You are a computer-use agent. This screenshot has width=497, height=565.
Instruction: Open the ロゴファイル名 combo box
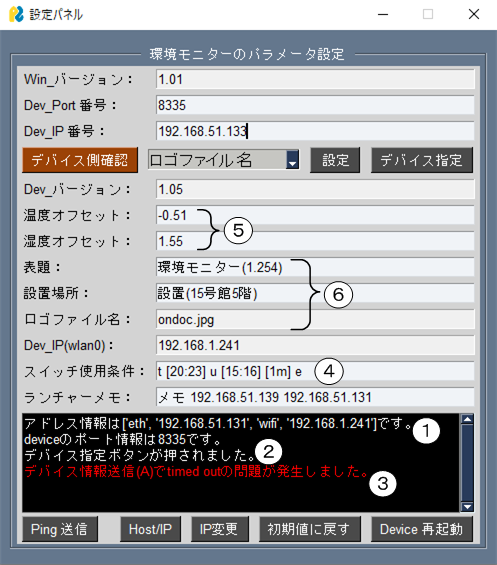click(223, 160)
